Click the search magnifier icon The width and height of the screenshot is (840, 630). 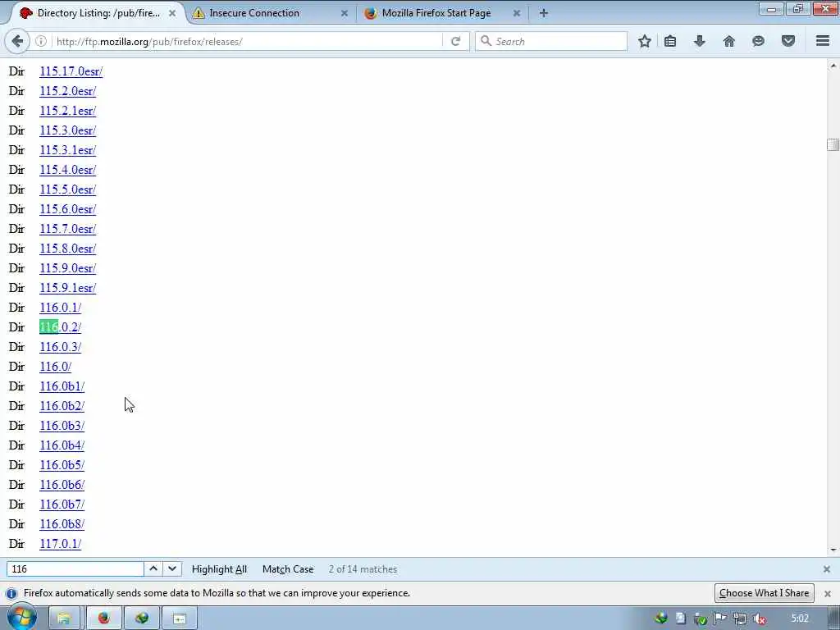[x=486, y=41]
